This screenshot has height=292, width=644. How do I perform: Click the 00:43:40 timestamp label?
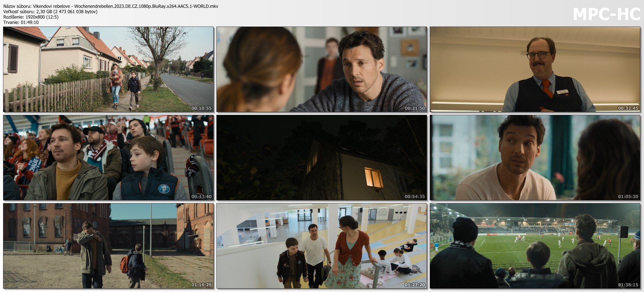pyautogui.click(x=201, y=197)
